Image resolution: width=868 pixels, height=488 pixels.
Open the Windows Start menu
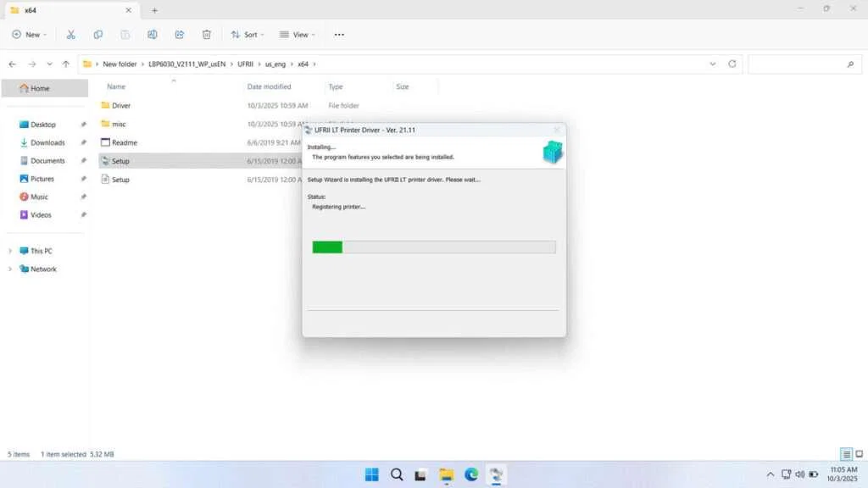click(x=371, y=474)
